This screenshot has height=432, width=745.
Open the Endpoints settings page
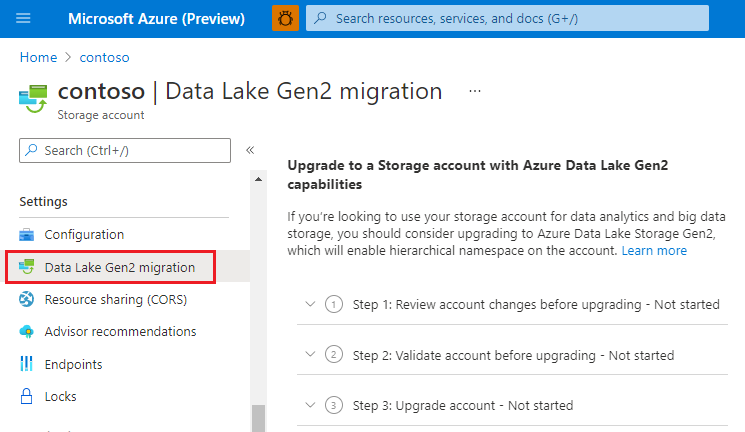73,364
